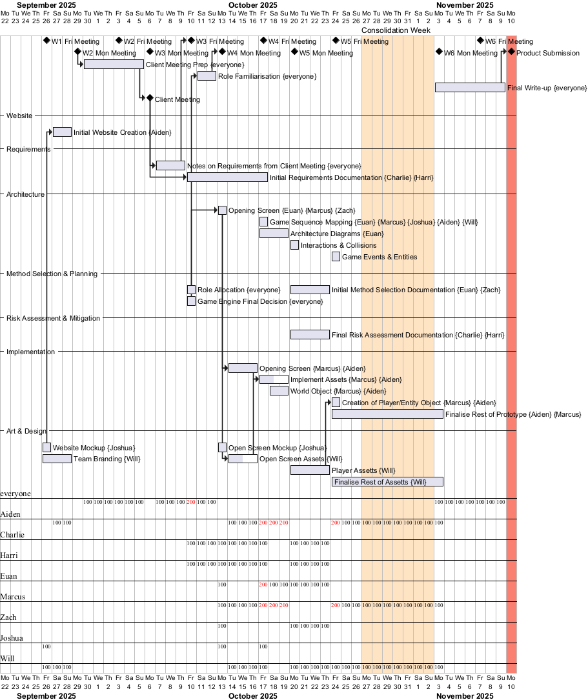Click the Product Submission milestone diamond
The width and height of the screenshot is (588, 700).
[x=511, y=52]
